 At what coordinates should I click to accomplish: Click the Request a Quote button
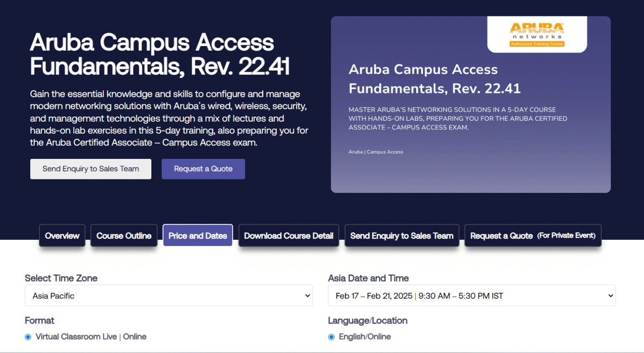point(203,169)
